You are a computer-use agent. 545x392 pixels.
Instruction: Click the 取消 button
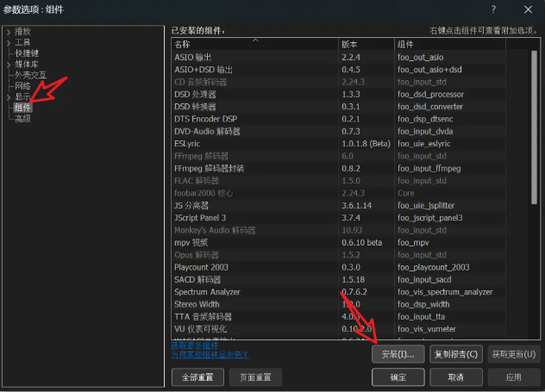(x=456, y=377)
